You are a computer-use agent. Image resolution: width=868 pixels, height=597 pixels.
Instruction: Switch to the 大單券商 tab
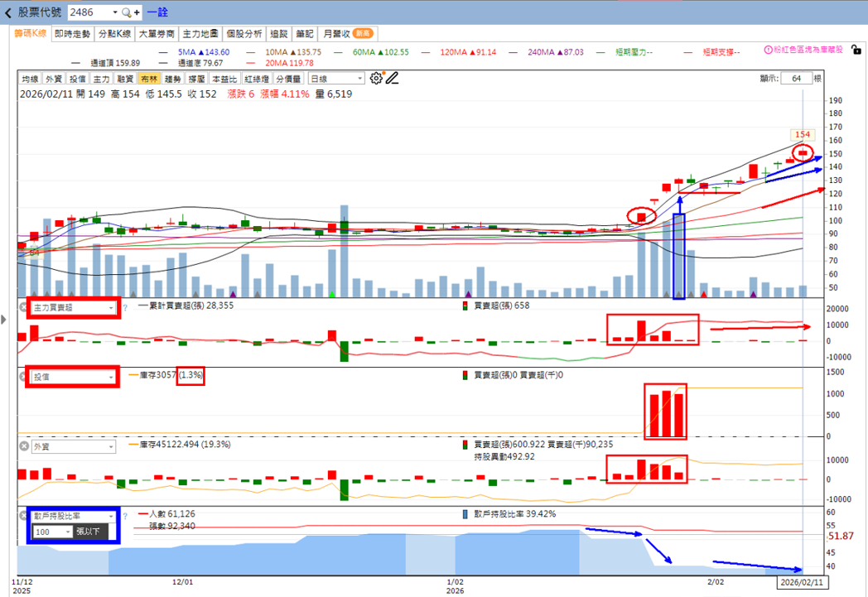coord(157,34)
